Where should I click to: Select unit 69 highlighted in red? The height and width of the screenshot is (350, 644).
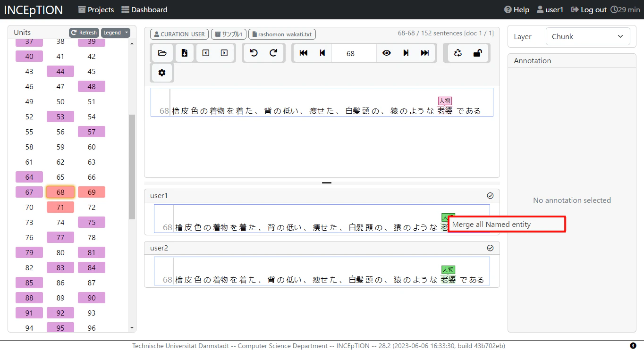pyautogui.click(x=92, y=192)
